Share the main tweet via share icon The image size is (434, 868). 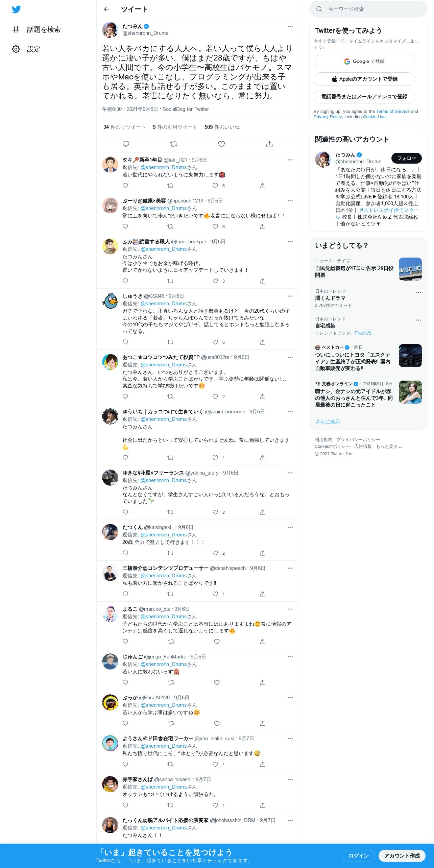point(269,144)
